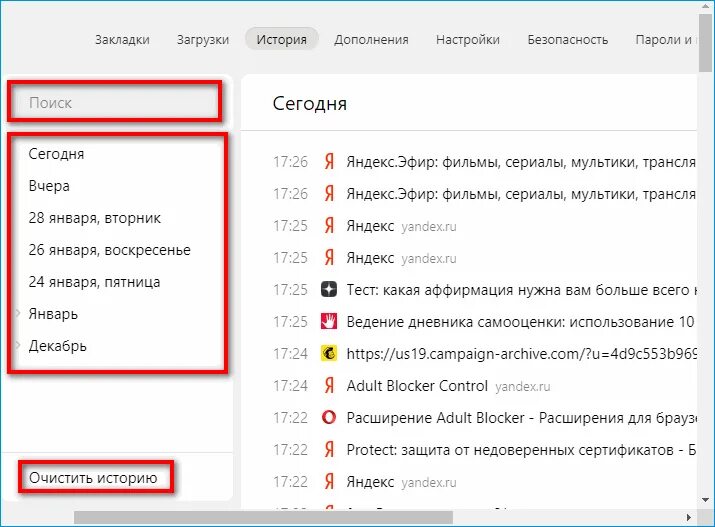Click the Opera icon beside Расширение Adult Blocker

pos(329,418)
